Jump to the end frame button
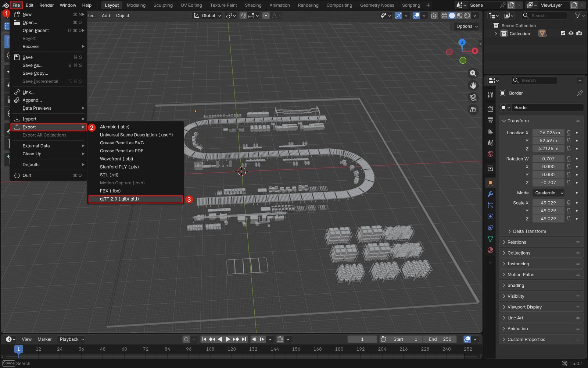 point(244,339)
